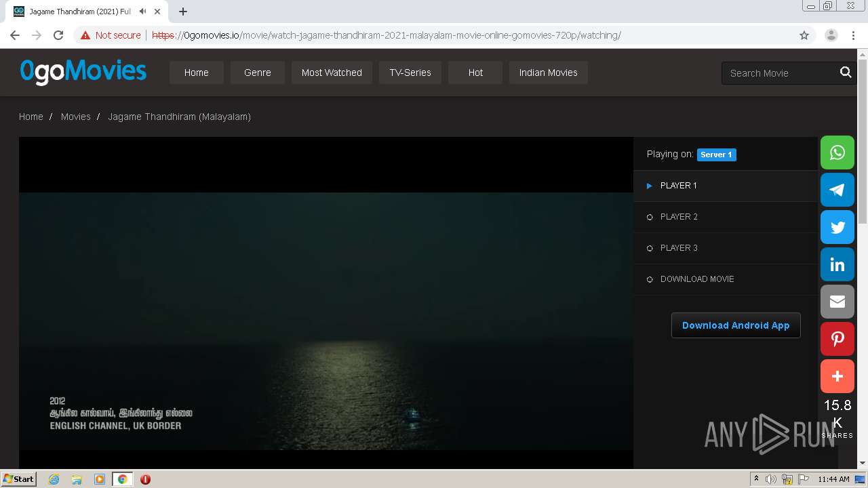Image resolution: width=868 pixels, height=488 pixels.
Task: Select PLAYER 2 option
Action: click(726, 217)
